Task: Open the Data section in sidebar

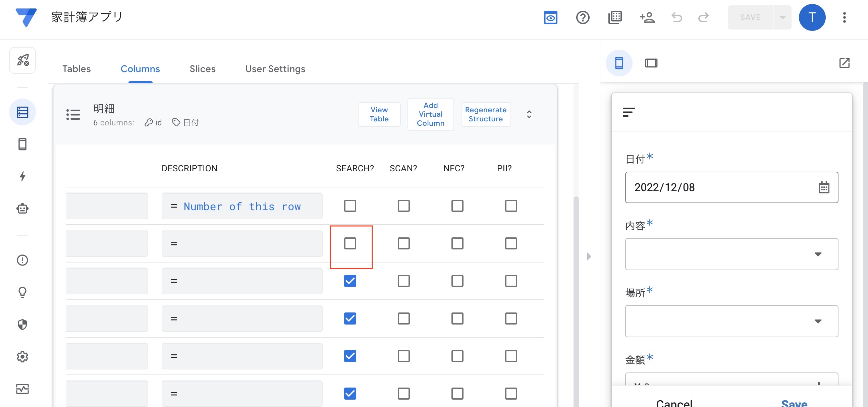Action: click(22, 112)
